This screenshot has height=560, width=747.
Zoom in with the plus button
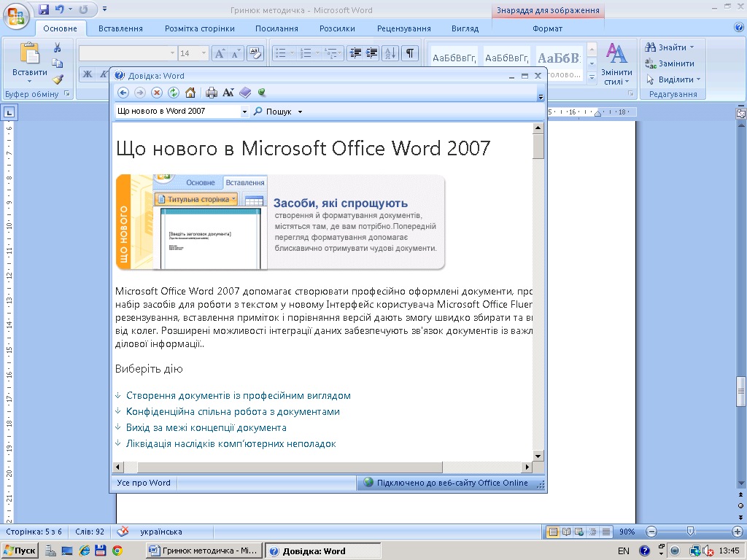[x=738, y=532]
